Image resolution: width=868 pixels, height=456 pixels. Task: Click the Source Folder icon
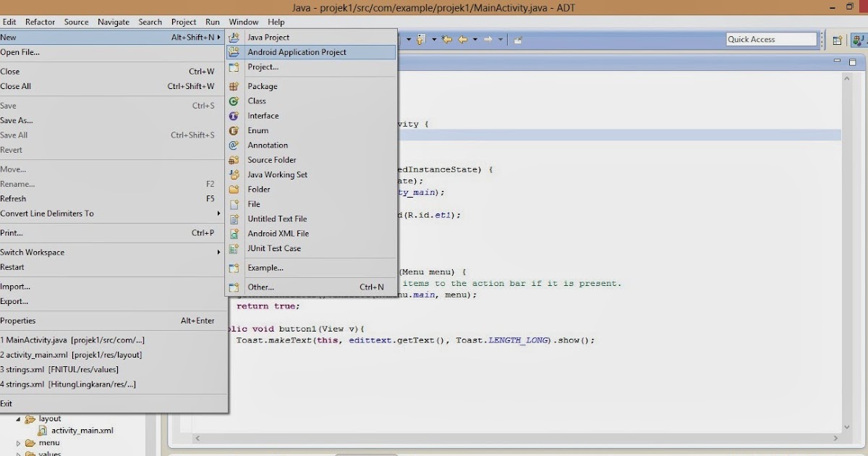(234, 160)
